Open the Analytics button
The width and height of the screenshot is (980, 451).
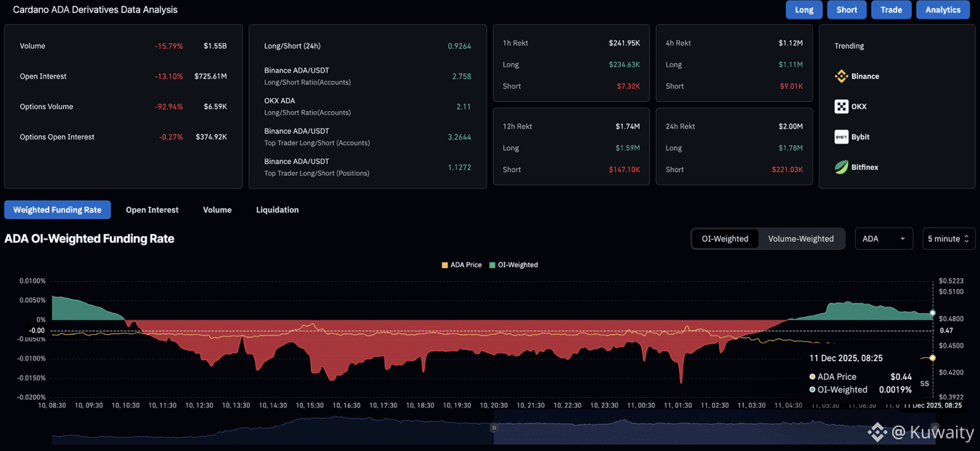click(x=942, y=10)
